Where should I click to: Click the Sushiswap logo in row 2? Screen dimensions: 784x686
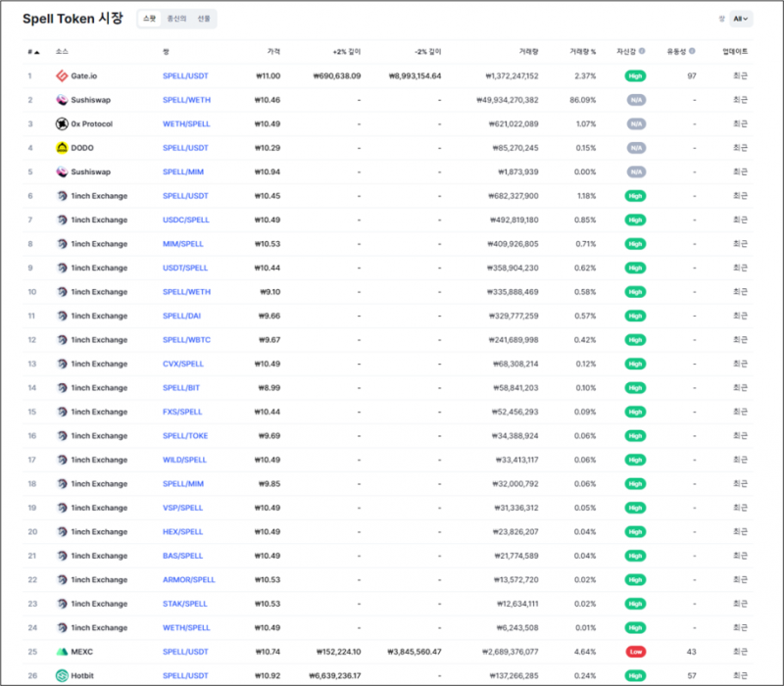[60, 99]
